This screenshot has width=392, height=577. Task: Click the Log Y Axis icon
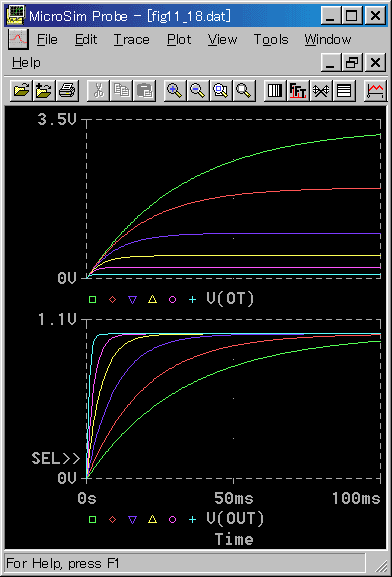point(344,90)
